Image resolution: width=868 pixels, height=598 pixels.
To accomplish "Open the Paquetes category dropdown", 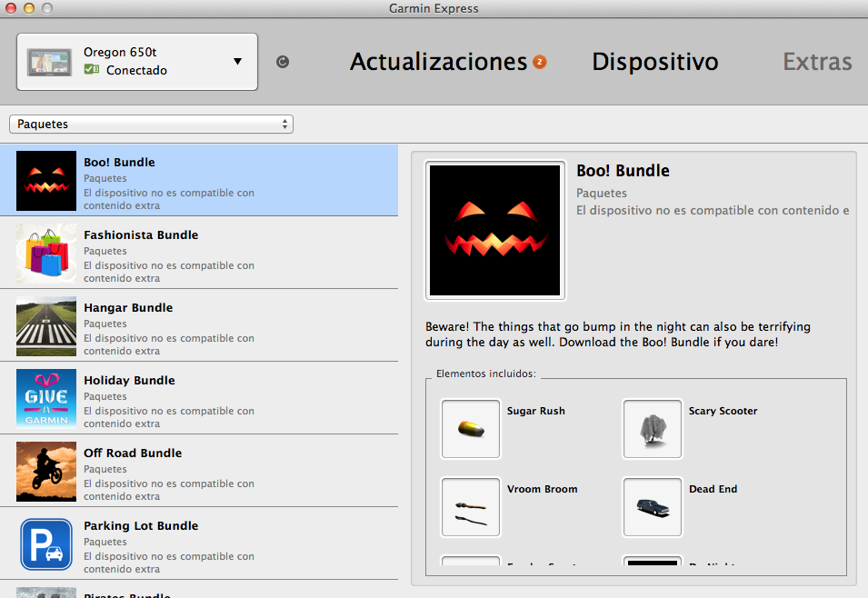I will (x=151, y=124).
